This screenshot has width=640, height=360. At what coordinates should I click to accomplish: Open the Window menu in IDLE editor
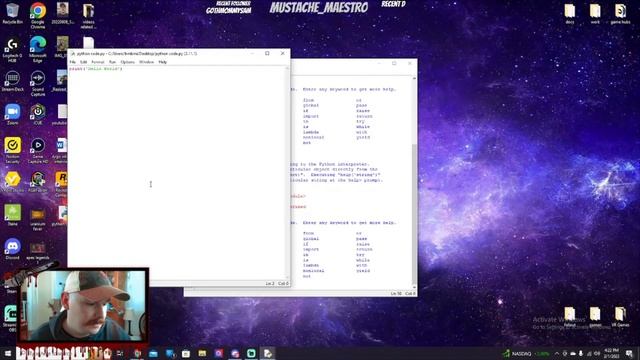click(x=147, y=62)
